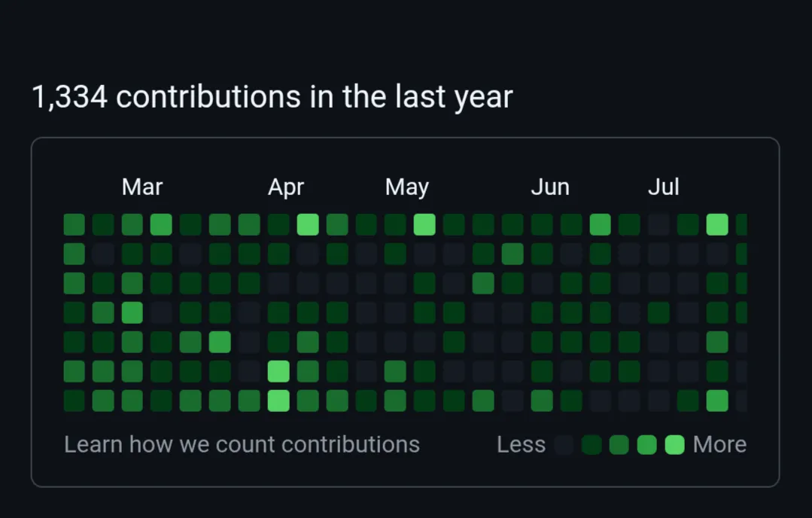
Task: Click the May month label
Action: (x=407, y=187)
